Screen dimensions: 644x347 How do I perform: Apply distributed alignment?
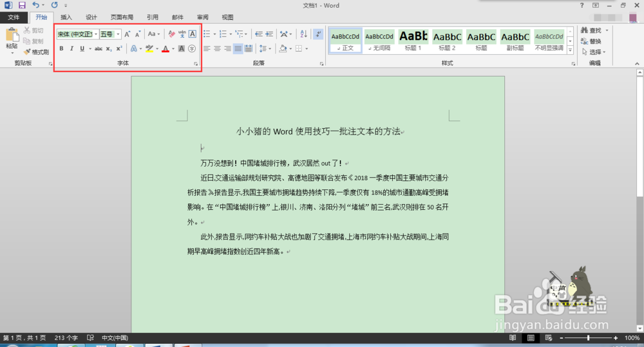(x=249, y=48)
